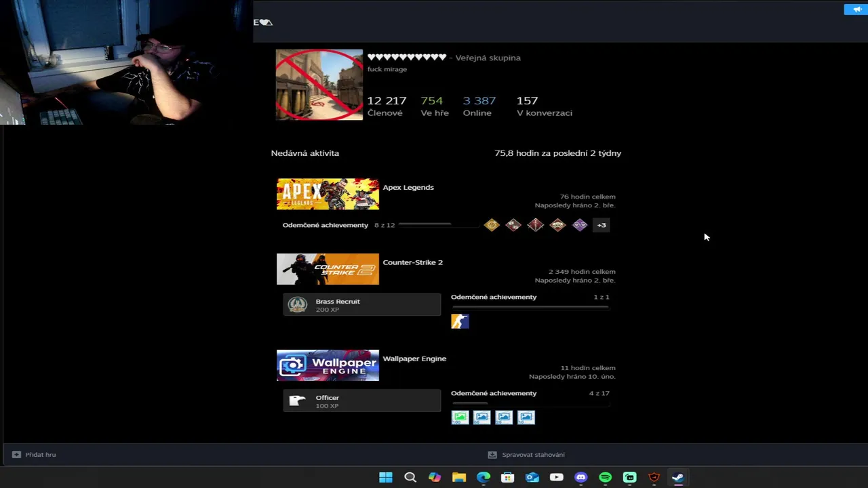
Task: Click '75,8 hodin za poslední 2 týdny'
Action: pyautogui.click(x=558, y=153)
